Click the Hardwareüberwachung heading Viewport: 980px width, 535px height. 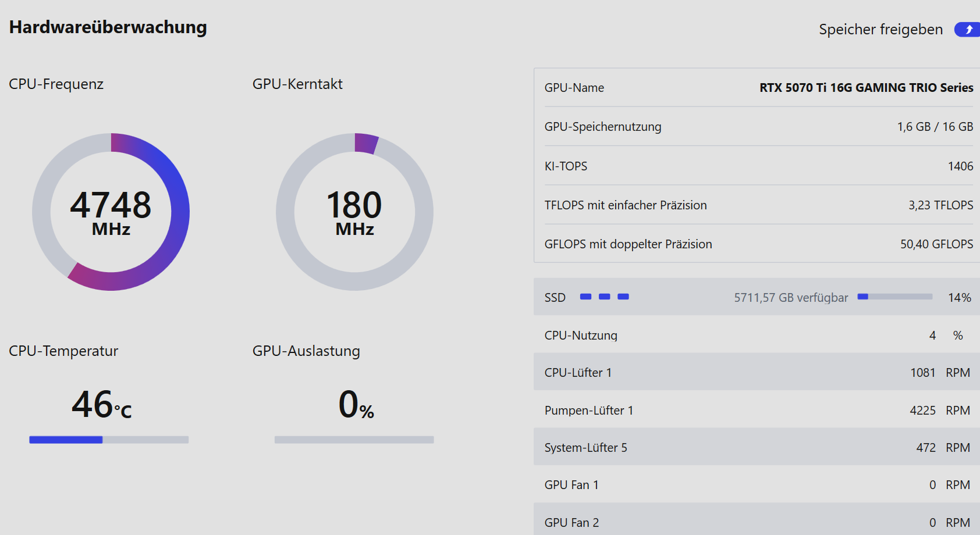tap(108, 27)
